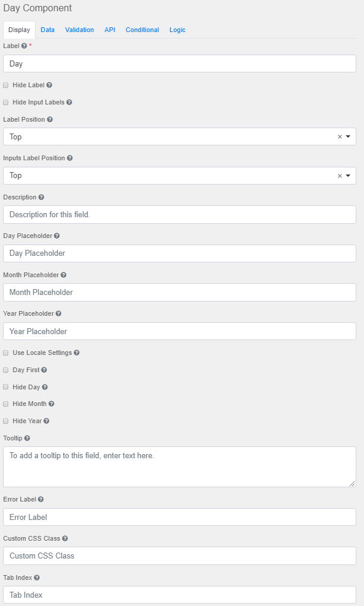
Task: Click help icon next to Label field
Action: click(x=24, y=46)
